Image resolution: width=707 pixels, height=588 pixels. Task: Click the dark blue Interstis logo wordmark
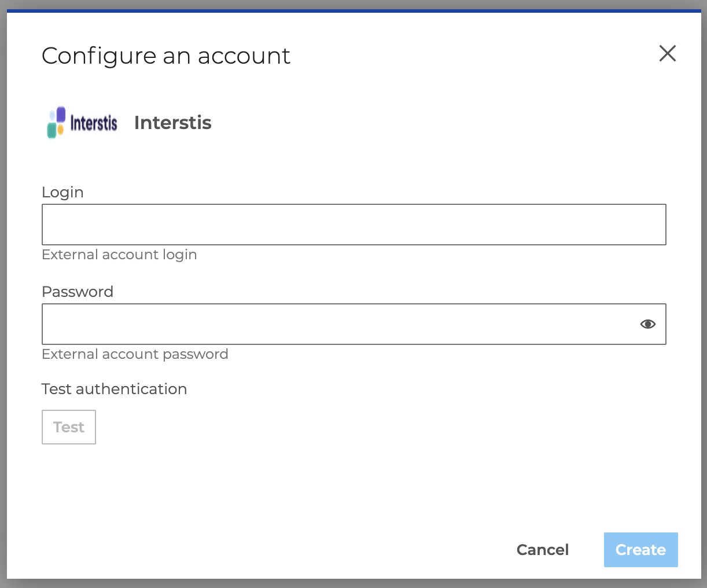(94, 123)
